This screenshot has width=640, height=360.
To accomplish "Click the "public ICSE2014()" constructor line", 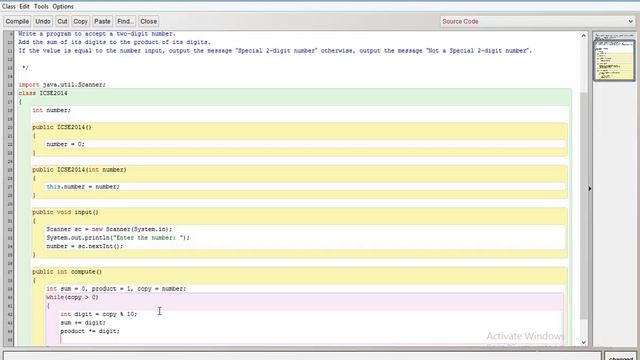I will 62,127.
